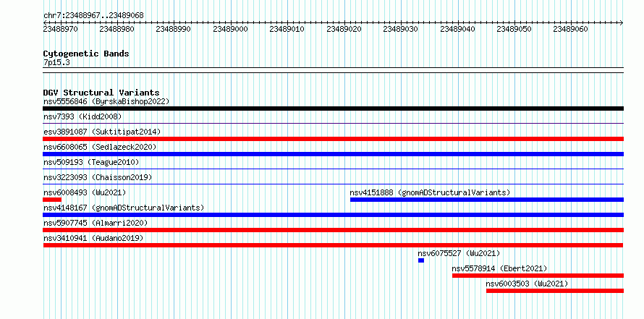Click the nsv5556846 (ByrskaBishop2022) variant label
644x319 pixels.
coord(106,101)
